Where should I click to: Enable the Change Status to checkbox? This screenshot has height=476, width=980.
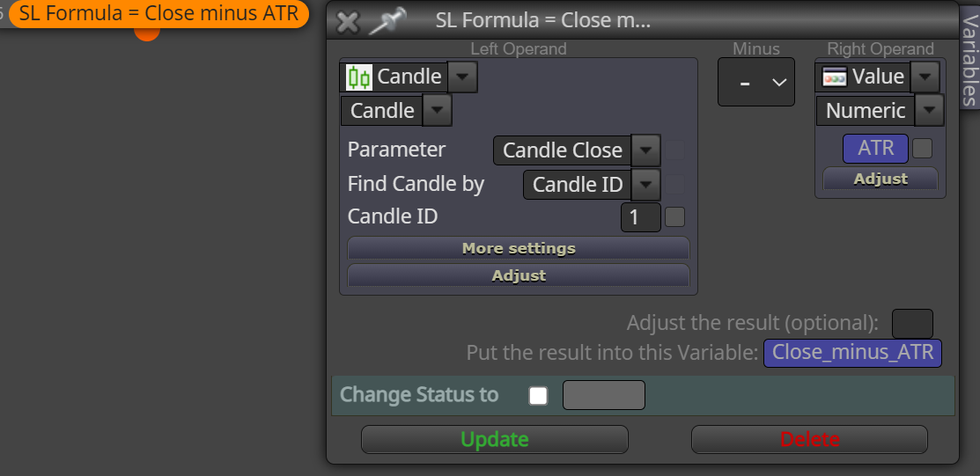(x=538, y=396)
